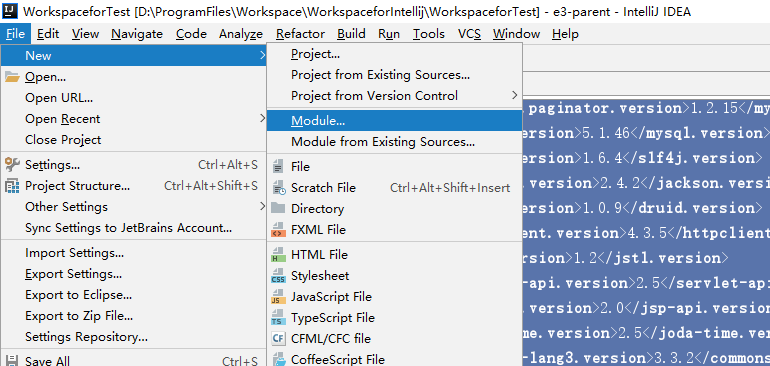This screenshot has width=770, height=366.
Task: Open the Refactor menu
Action: pyautogui.click(x=301, y=34)
